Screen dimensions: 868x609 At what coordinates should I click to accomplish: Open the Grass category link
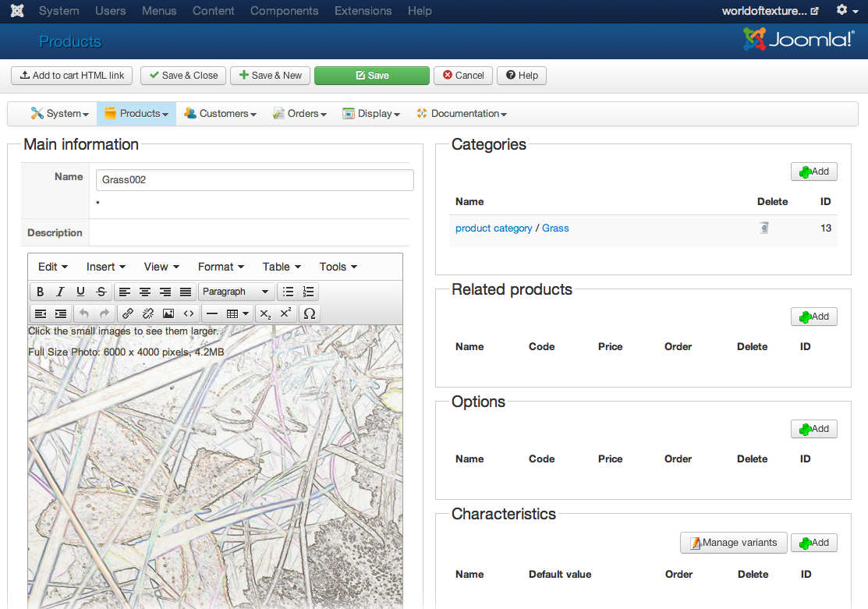coord(555,228)
